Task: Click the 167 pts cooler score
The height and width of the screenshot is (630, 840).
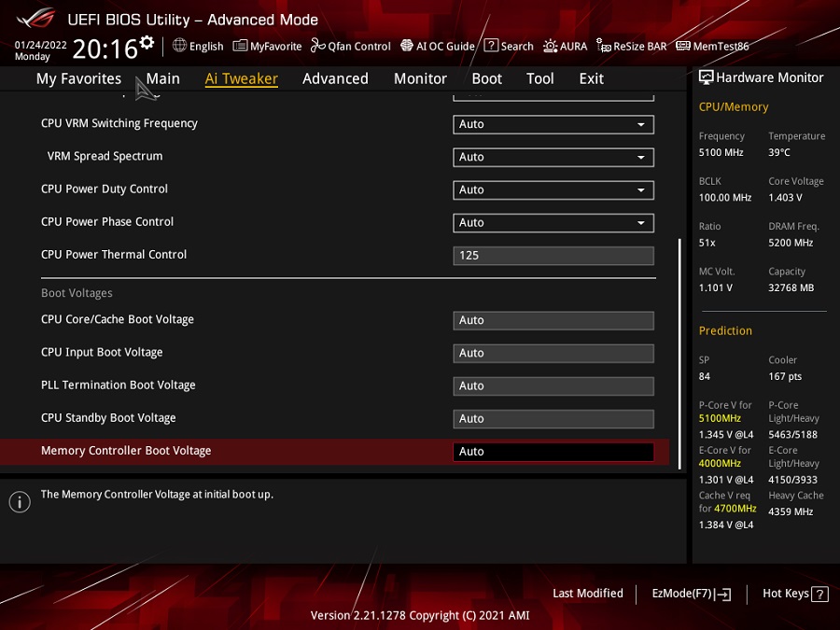Action: coord(785,376)
